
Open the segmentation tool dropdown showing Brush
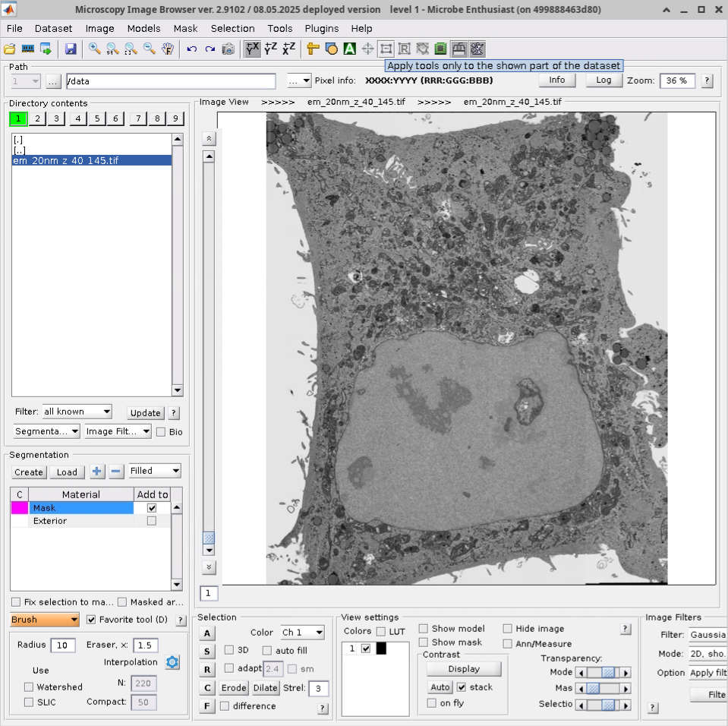tap(43, 620)
